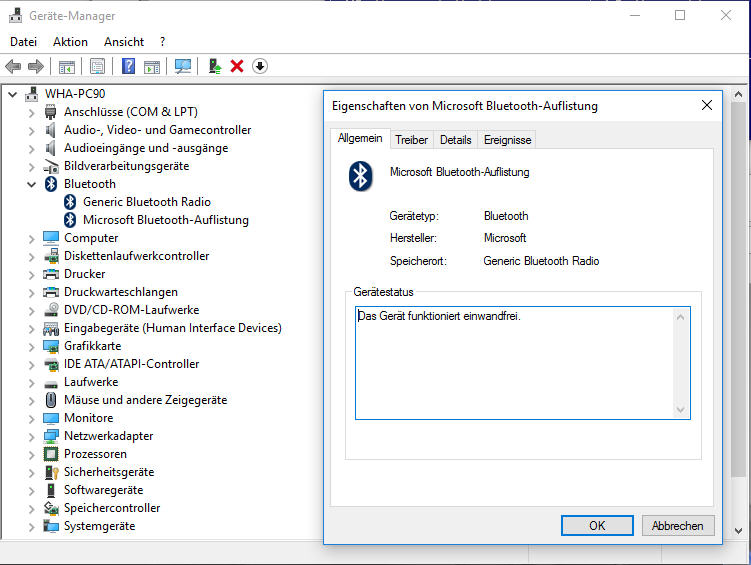
Task: Click the Netzwerkadapter icon
Action: click(51, 436)
